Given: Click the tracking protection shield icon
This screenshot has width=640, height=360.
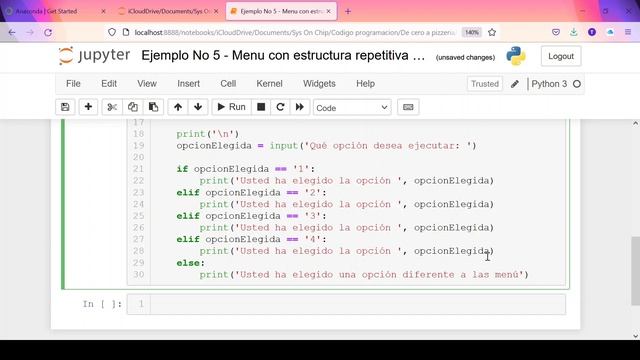Looking at the screenshot, I should [x=112, y=32].
